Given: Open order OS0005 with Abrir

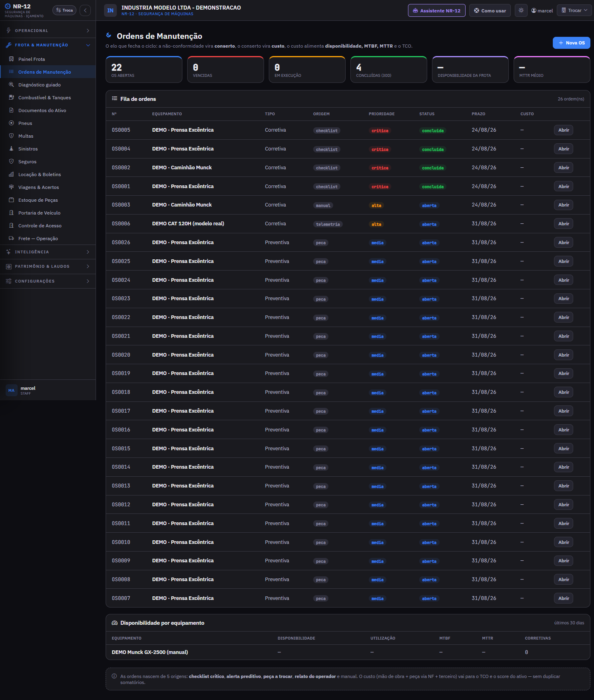Looking at the screenshot, I should pos(564,130).
